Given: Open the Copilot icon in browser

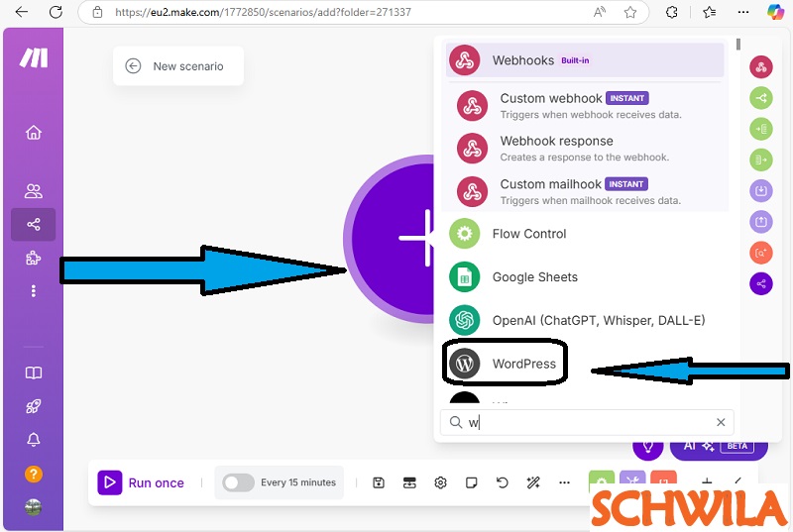Looking at the screenshot, I should point(775,12).
